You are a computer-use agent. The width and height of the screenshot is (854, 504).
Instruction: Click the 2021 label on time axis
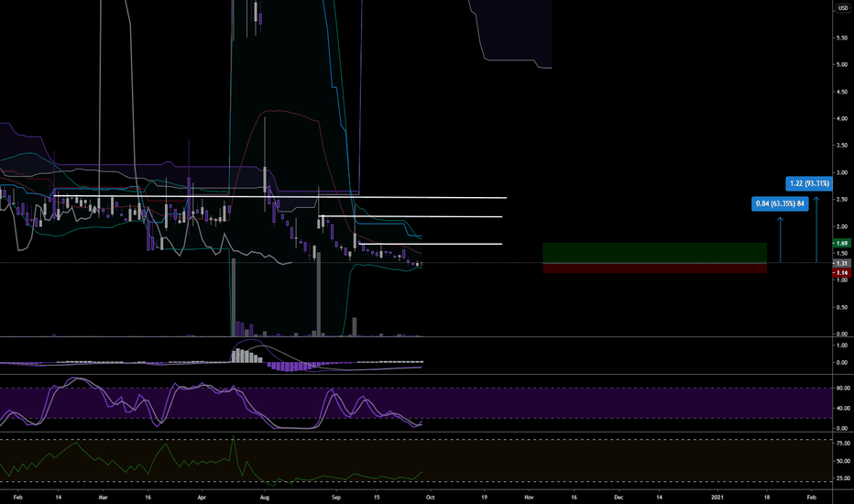[717, 498]
